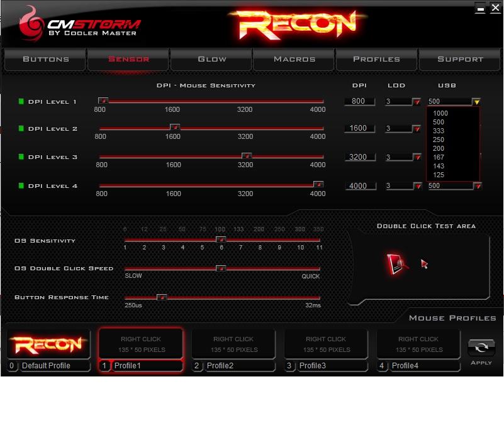504x428 pixels.
Task: Click the Profile1 name field
Action: tap(147, 366)
